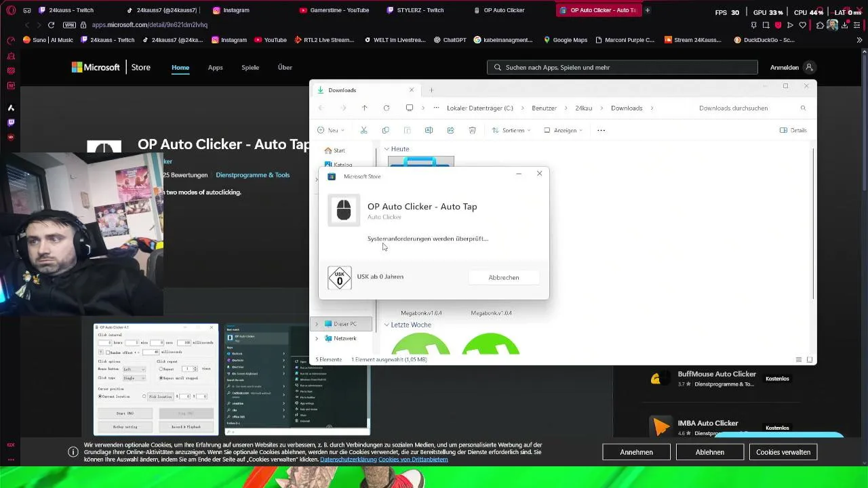868x488 pixels.
Task: Open the Datenschutzerklärung link
Action: tap(348, 460)
